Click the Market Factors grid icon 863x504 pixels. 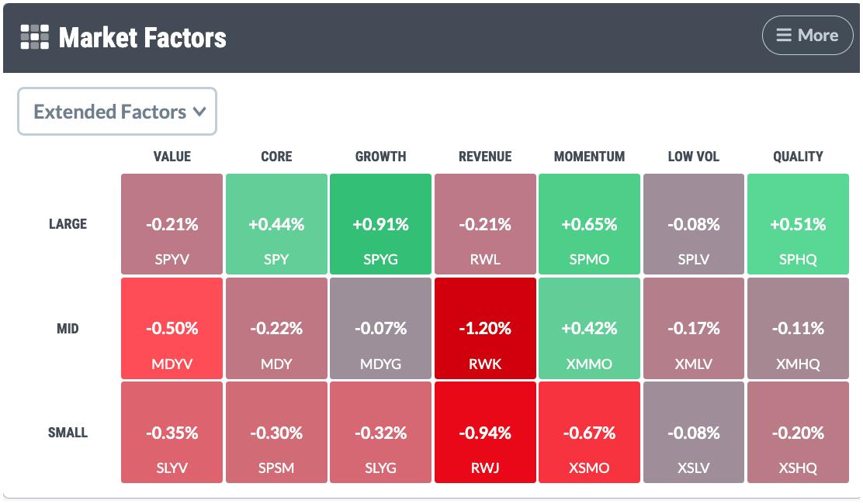[35, 37]
